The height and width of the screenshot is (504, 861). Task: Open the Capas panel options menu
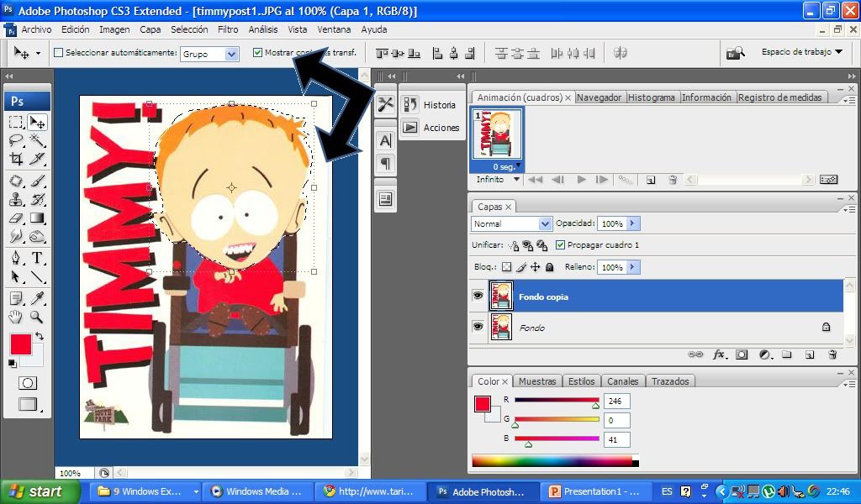tap(848, 209)
